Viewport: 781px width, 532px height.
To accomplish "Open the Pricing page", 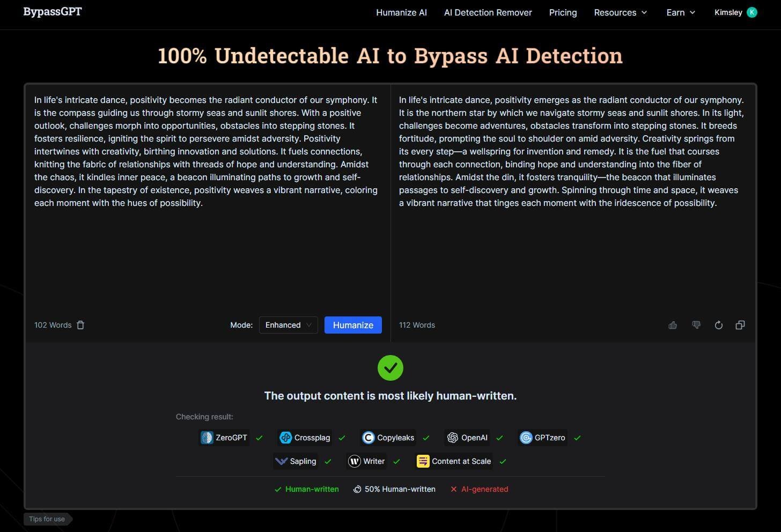I will click(x=563, y=12).
